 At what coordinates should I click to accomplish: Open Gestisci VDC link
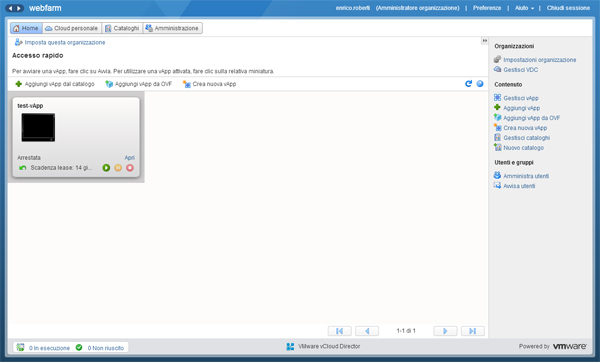point(520,70)
